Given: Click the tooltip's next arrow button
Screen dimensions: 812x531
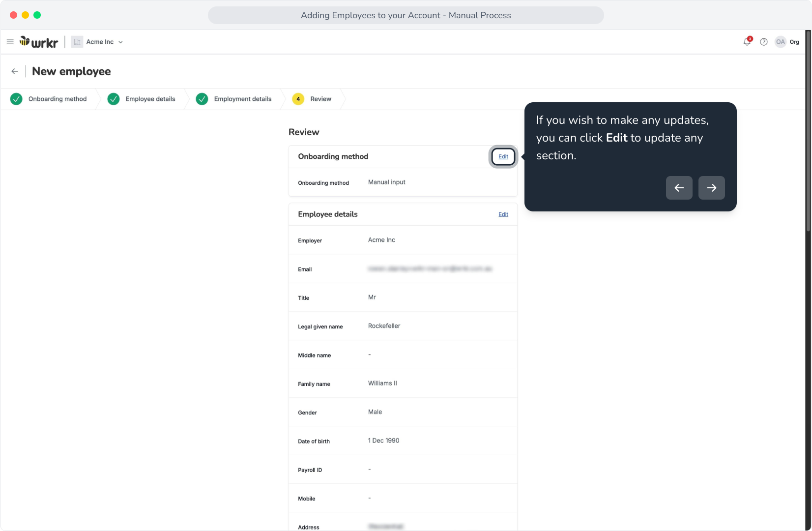Looking at the screenshot, I should click(x=712, y=188).
